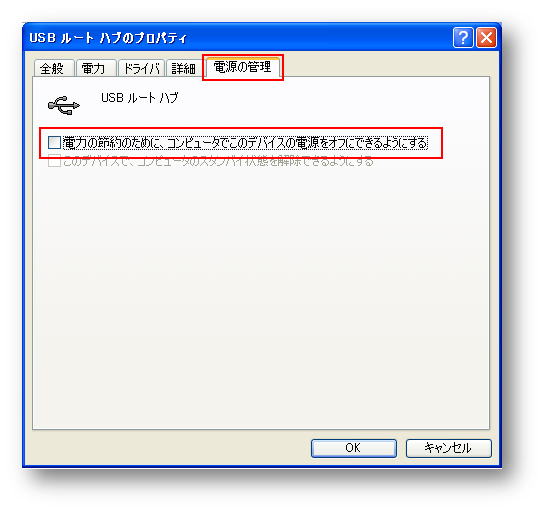Select the 電源の管理 tab
544x511 pixels.
pyautogui.click(x=243, y=67)
